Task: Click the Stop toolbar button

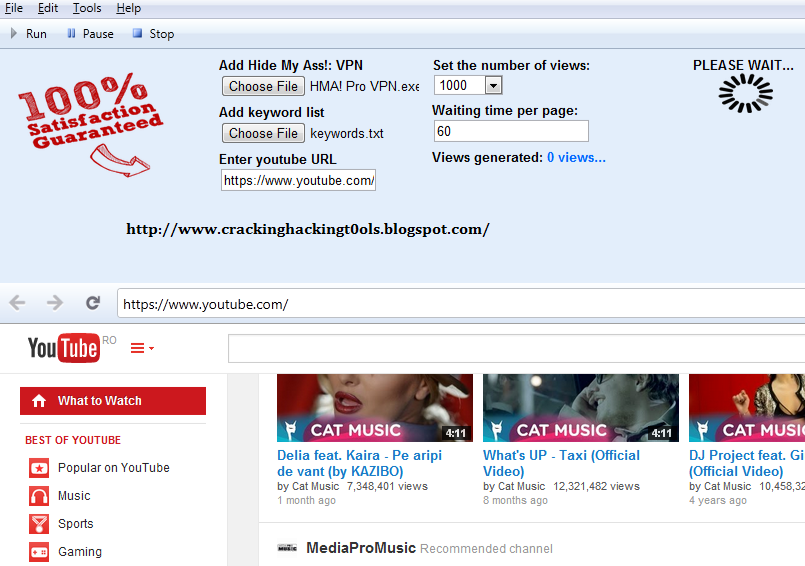Action: (154, 34)
